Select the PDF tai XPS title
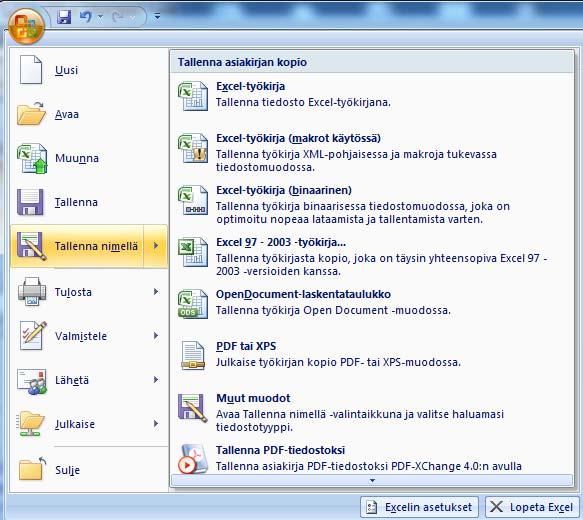 tap(246, 346)
